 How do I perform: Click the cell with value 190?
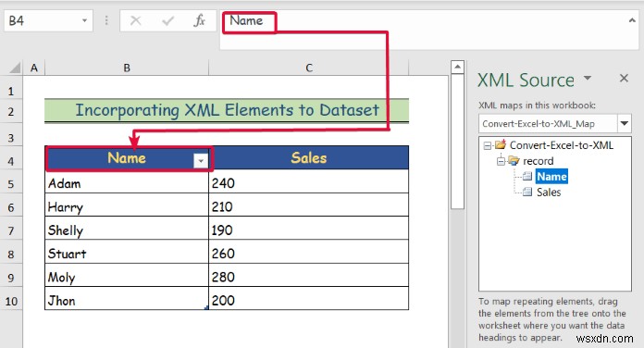[x=309, y=228]
